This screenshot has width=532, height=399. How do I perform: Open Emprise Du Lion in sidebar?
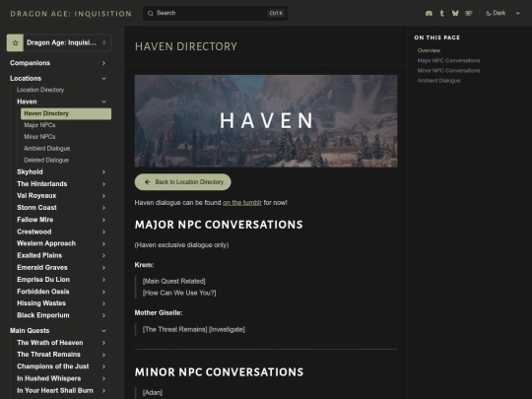(43, 280)
